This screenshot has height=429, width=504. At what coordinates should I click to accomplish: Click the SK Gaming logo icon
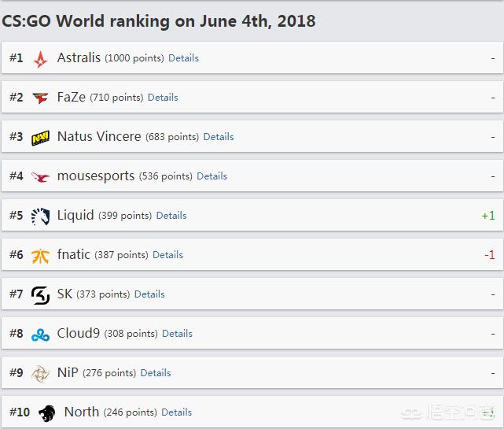[x=40, y=295]
